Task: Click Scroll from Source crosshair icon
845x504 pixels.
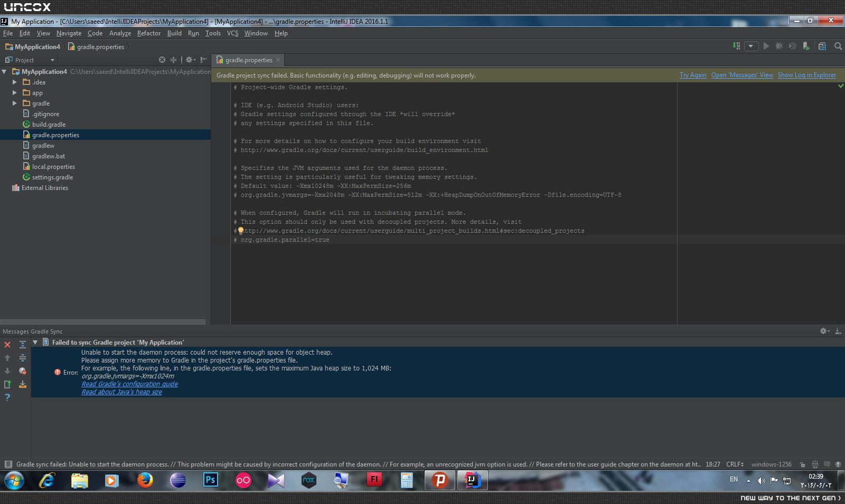Action: [162, 60]
